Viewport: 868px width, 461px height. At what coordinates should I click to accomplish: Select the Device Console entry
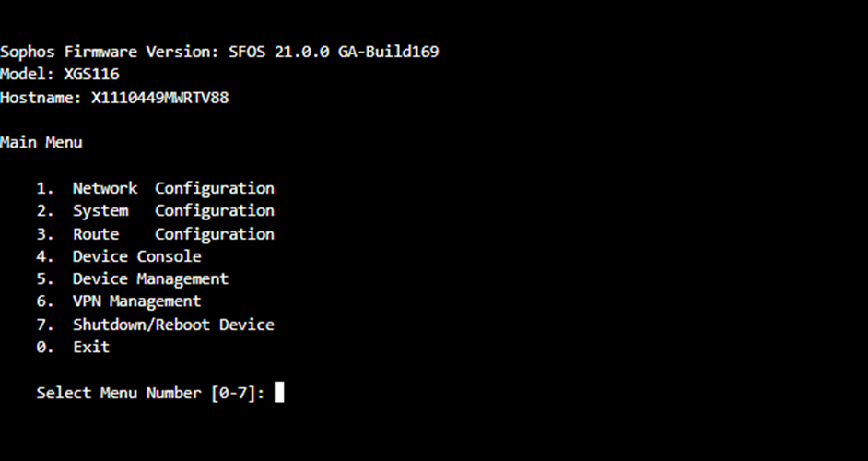(x=136, y=256)
